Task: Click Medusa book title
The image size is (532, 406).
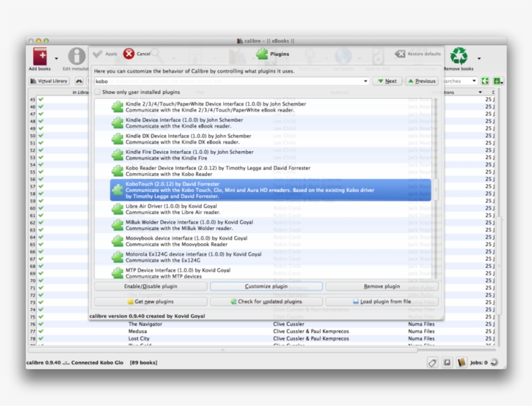Action: [138, 331]
